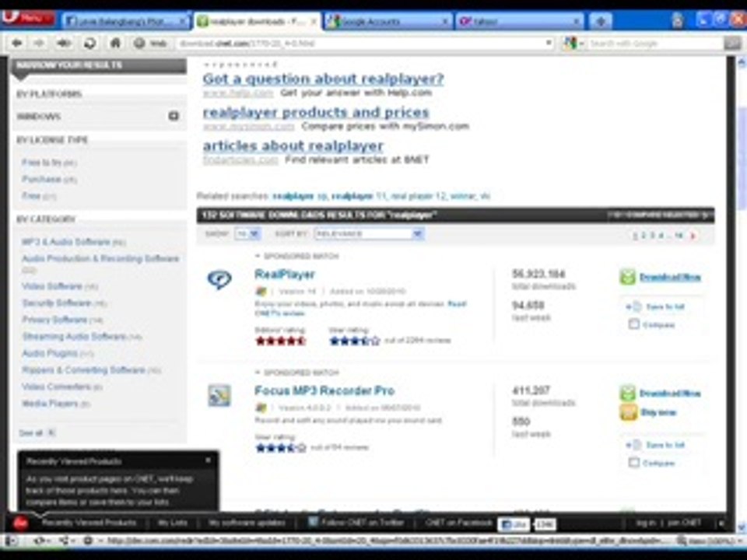Go to results page 2
This screenshot has width=747, height=560.
[644, 235]
